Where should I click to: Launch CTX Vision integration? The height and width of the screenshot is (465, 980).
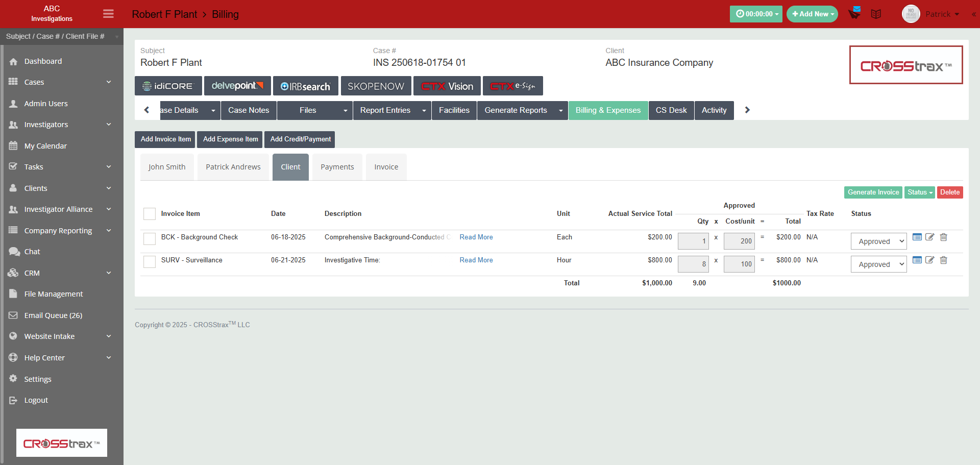coord(447,86)
